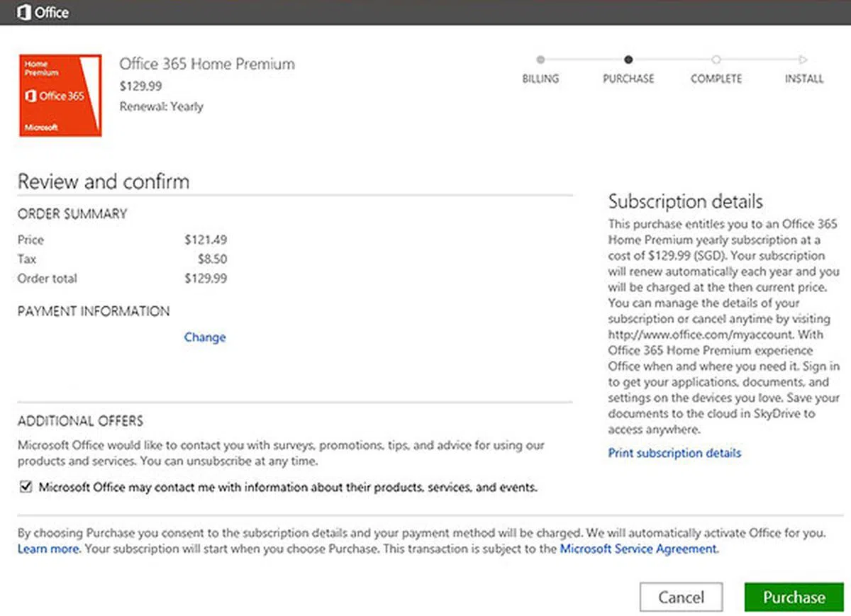Click the Install step arrow marker
851x616 pixels.
tap(803, 60)
